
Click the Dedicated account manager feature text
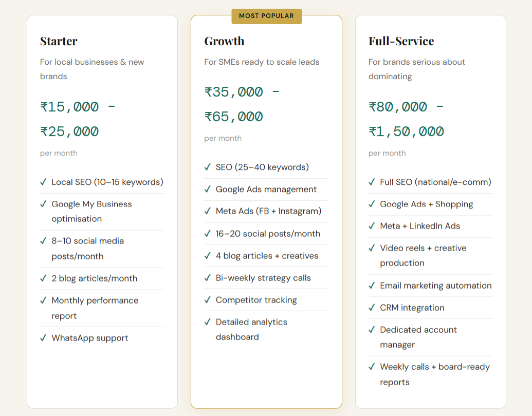[418, 337]
